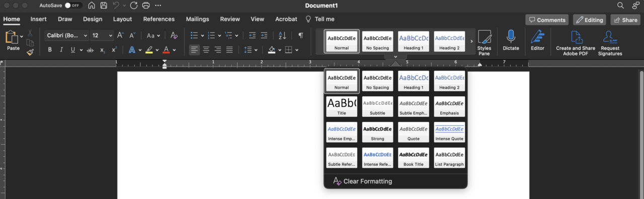
Task: Open the numbered list dropdown arrow
Action: (x=220, y=36)
